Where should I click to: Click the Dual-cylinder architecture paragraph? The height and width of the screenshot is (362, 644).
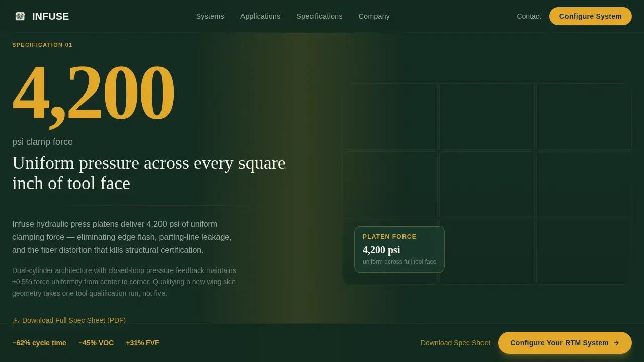point(124,282)
